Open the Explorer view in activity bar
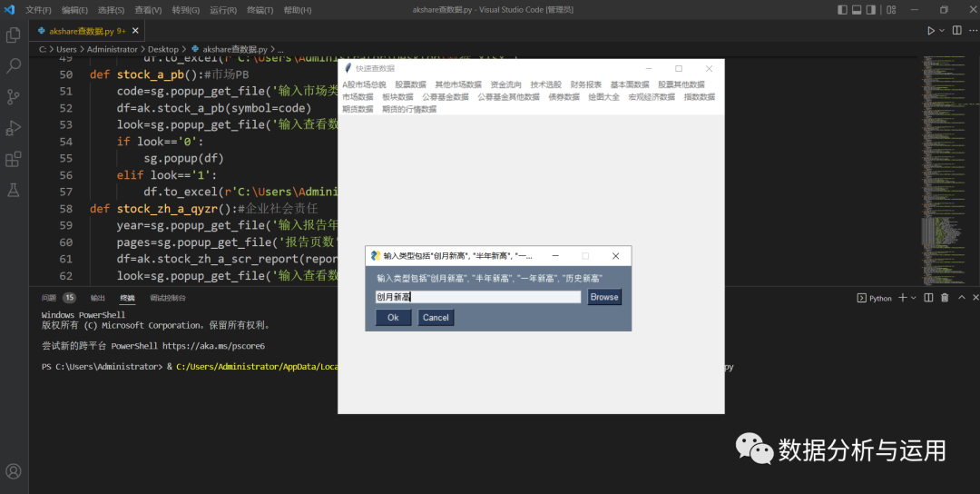980x494 pixels. pyautogui.click(x=13, y=35)
